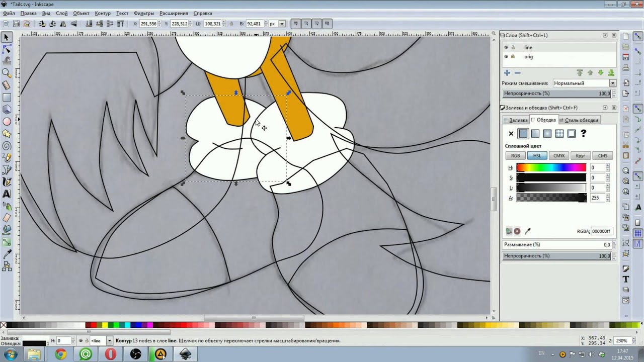Select the Connector diagram tool
This screenshot has width=644, height=362.
tap(7, 267)
